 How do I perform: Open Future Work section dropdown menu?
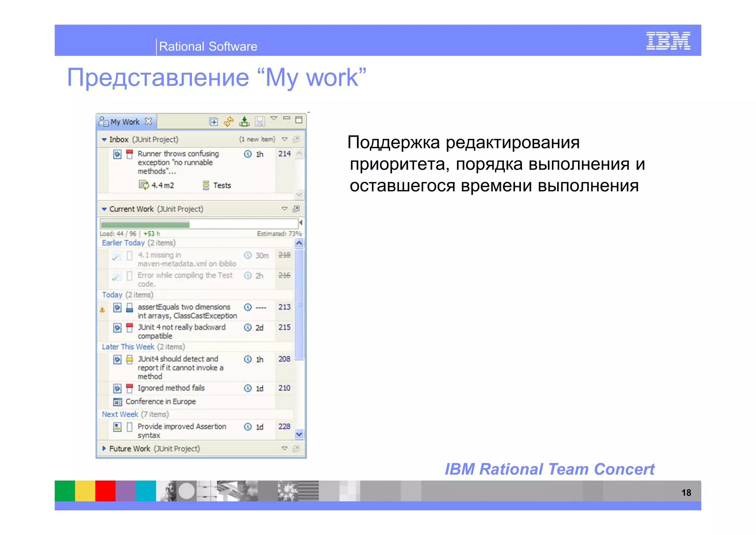point(284,448)
